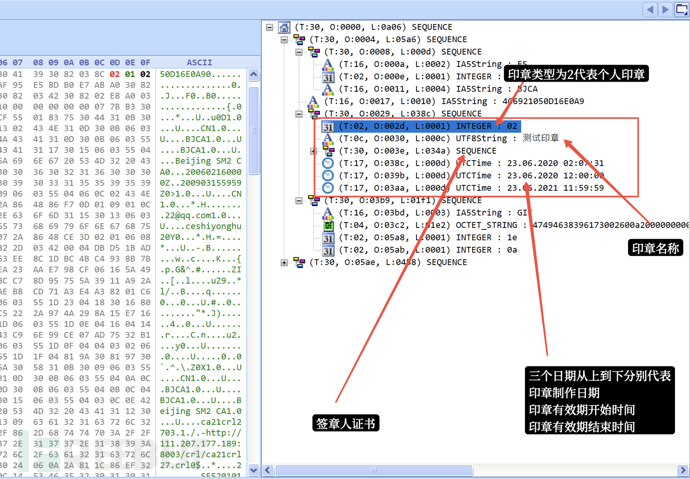The width and height of the screenshot is (690, 479).
Task: Collapse the SEQUENCE node at O:03b9
Action: point(299,201)
